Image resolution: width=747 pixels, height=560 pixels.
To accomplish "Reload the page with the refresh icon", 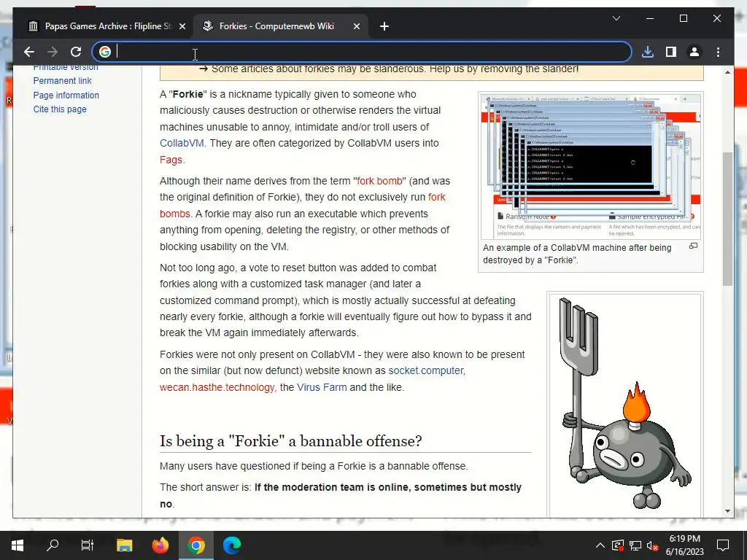I will coord(76,52).
